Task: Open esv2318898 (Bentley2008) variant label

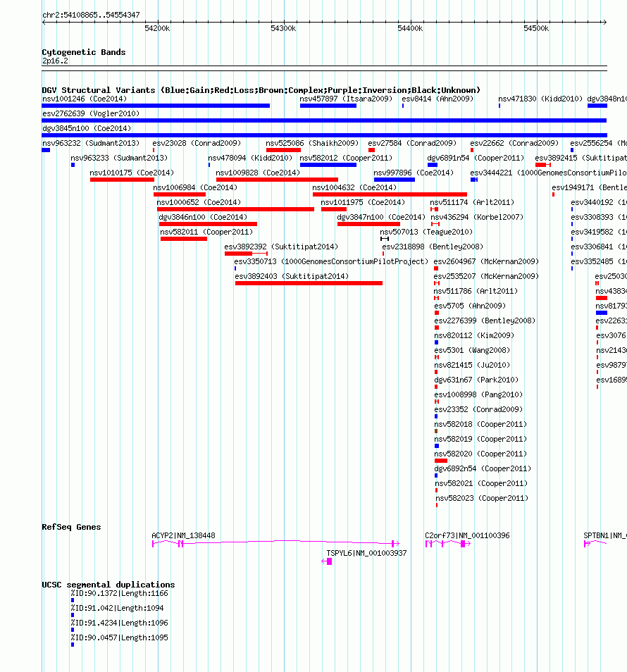Action: pos(433,247)
